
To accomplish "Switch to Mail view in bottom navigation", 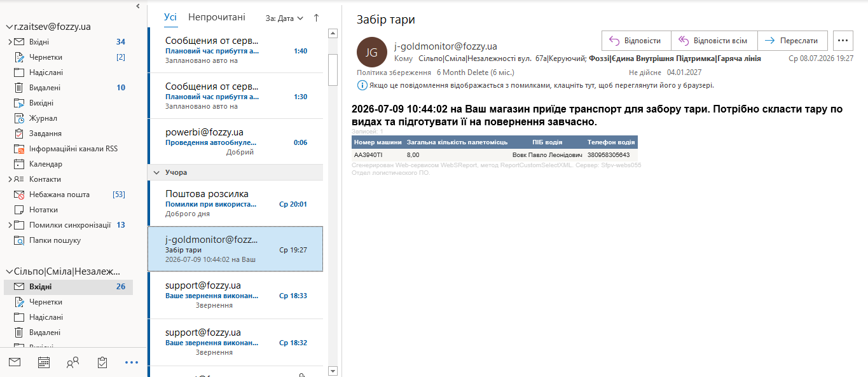I will coord(15,362).
